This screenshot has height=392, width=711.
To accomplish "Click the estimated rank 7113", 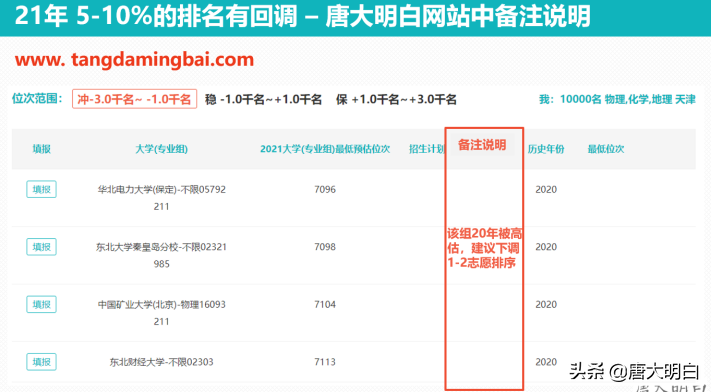I will (325, 362).
